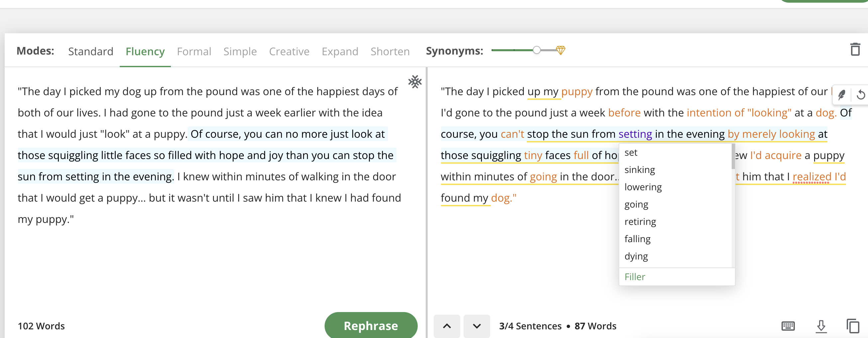
Task: Click the freeze words snowflake icon
Action: click(x=415, y=82)
